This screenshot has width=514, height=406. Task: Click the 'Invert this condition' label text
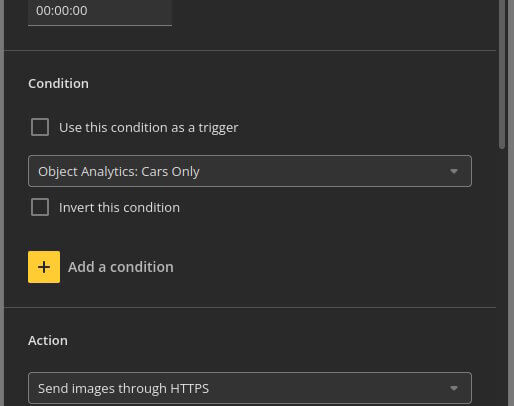(x=119, y=208)
